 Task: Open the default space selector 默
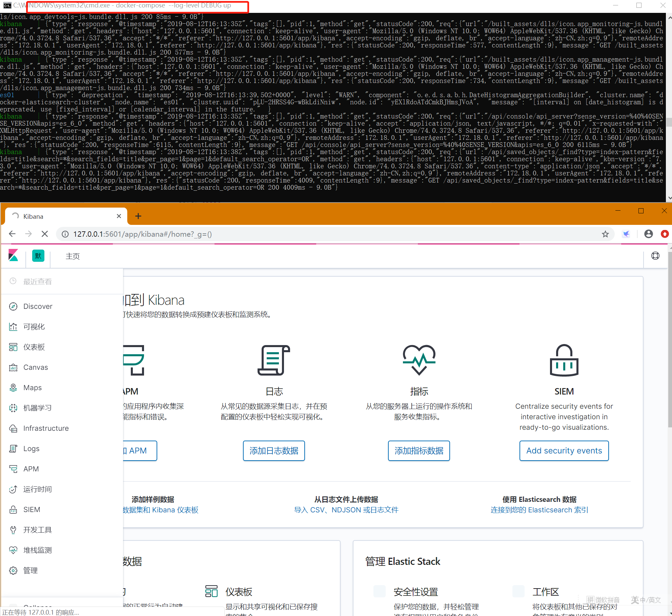tap(38, 256)
